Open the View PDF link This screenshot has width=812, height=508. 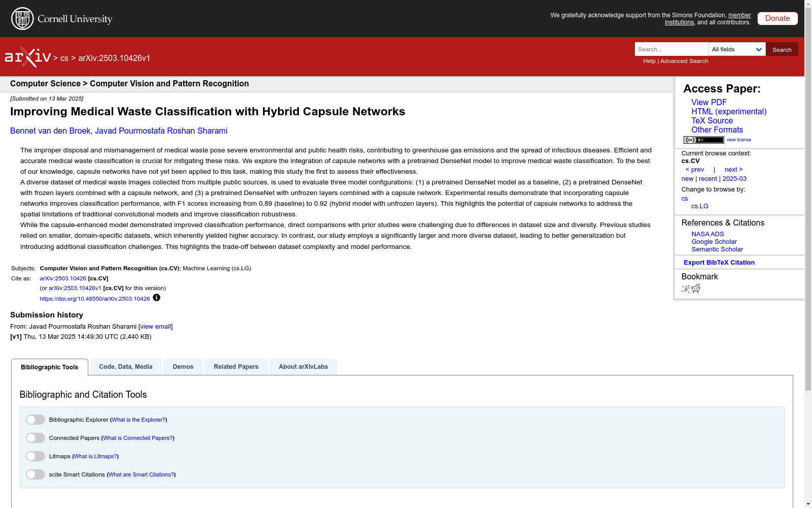click(709, 103)
